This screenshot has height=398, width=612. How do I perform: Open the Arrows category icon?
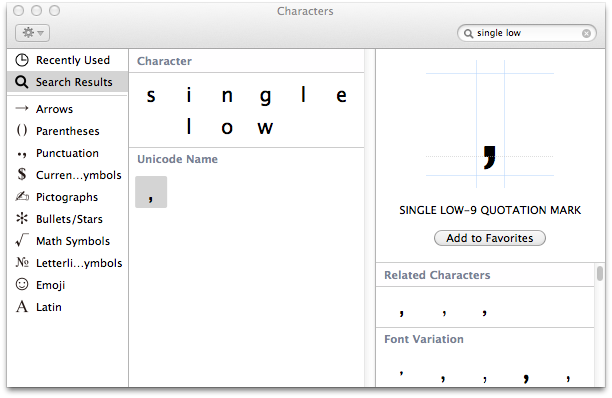point(22,108)
